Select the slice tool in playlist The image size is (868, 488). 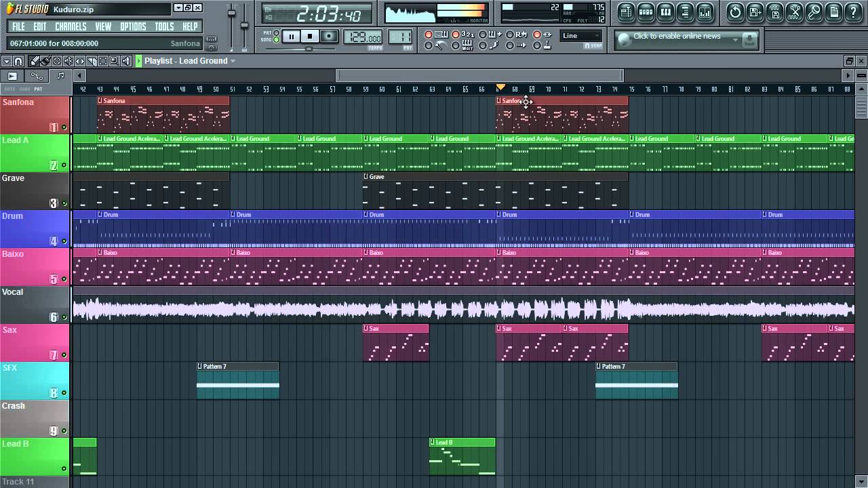(x=92, y=61)
